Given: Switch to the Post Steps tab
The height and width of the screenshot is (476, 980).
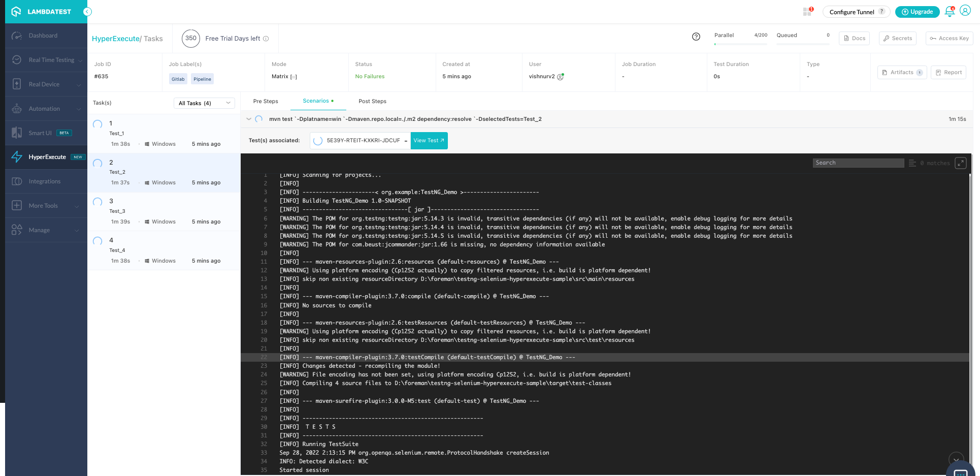Looking at the screenshot, I should tap(372, 101).
